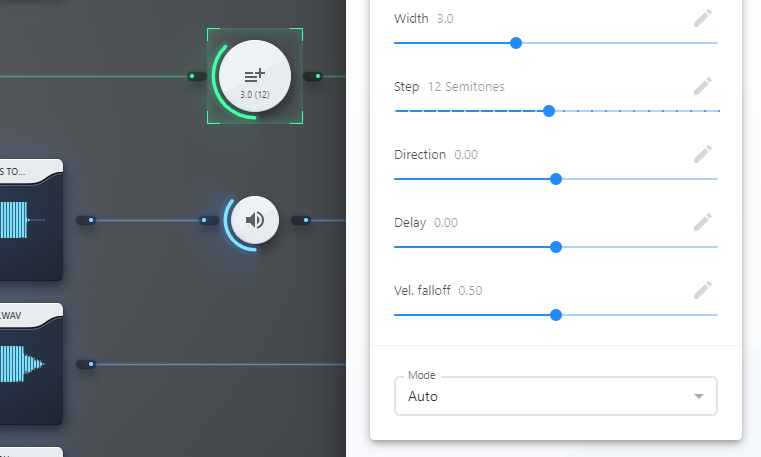The height and width of the screenshot is (457, 761).
Task: Click the output port of speaker node
Action: 301,220
